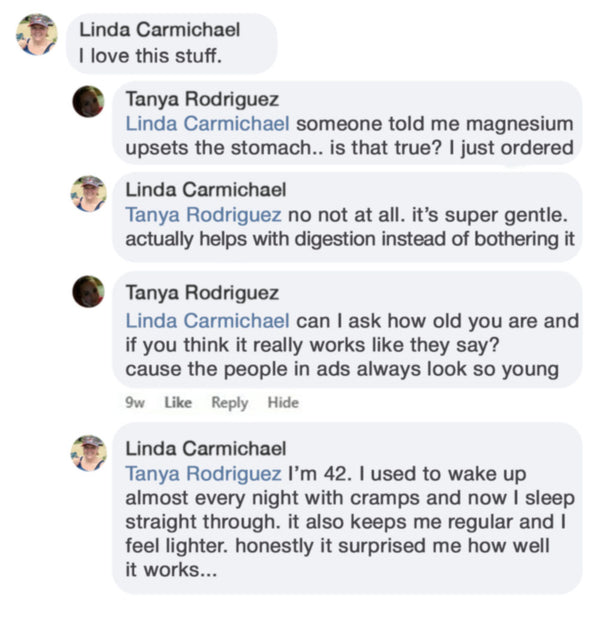
Task: Click blue Tanya Rodriguez mention before "no not at all"
Action: [x=203, y=214]
